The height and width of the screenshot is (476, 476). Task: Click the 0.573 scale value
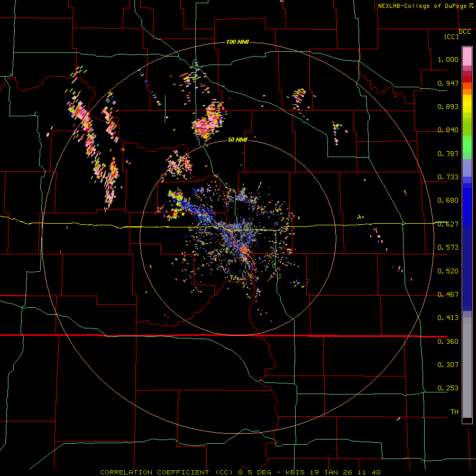(x=448, y=248)
